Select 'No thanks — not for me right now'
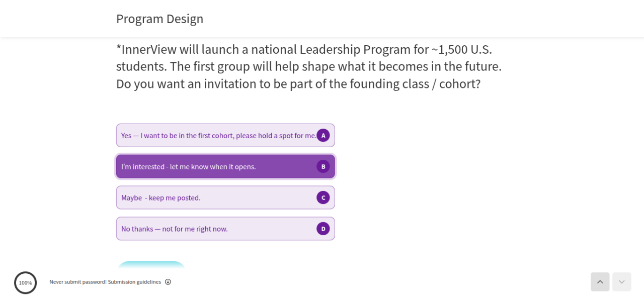Screen dimensions: 644x304 coord(175,229)
